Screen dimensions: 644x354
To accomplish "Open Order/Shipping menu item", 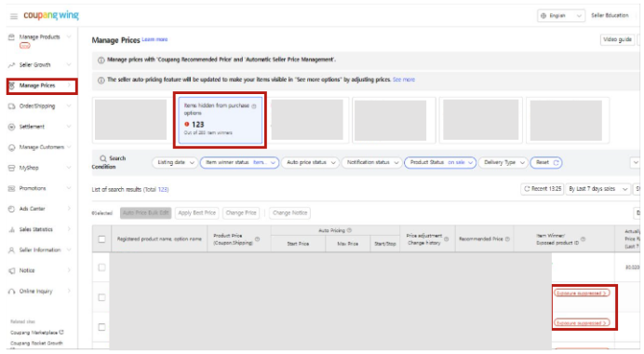I will coord(39,106).
